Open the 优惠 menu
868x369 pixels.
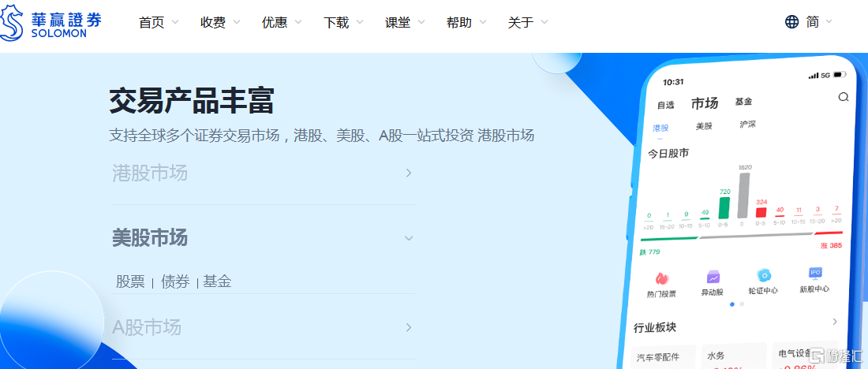pyautogui.click(x=275, y=22)
